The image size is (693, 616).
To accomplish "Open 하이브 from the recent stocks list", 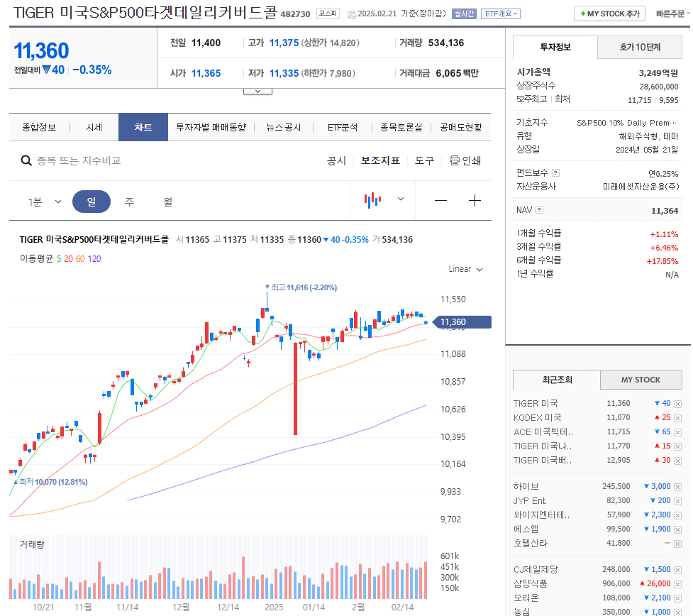I will [x=525, y=486].
